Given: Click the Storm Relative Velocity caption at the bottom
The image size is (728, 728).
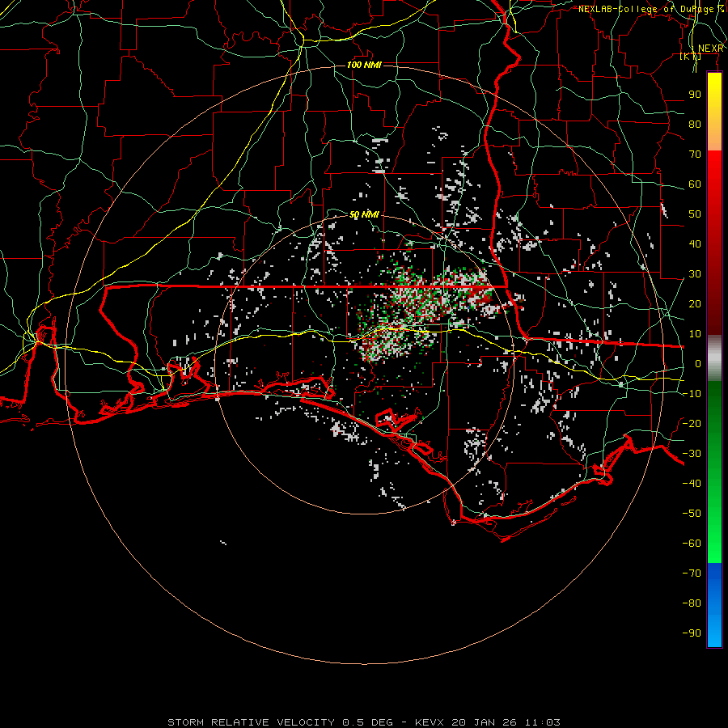Looking at the screenshot, I should point(364,722).
